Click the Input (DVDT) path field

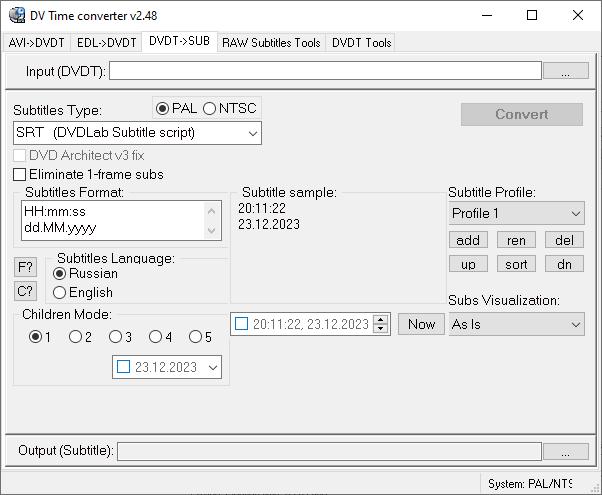point(325,71)
